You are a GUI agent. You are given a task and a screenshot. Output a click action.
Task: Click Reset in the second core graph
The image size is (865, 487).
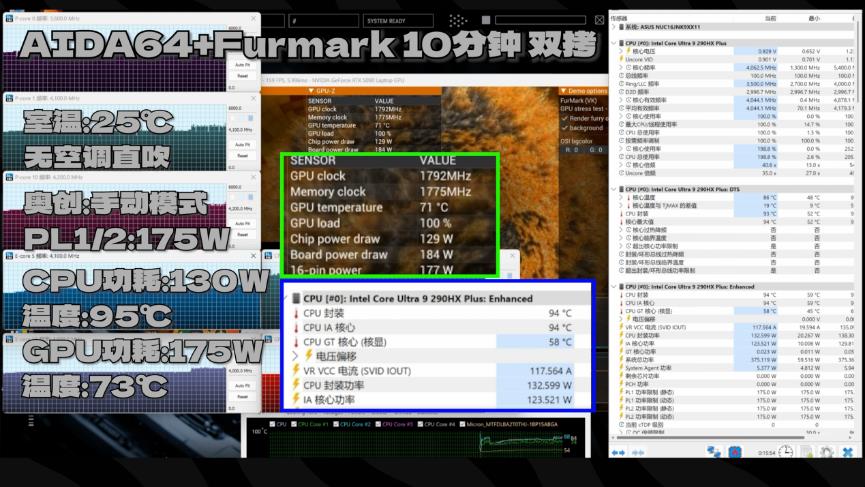pos(242,156)
